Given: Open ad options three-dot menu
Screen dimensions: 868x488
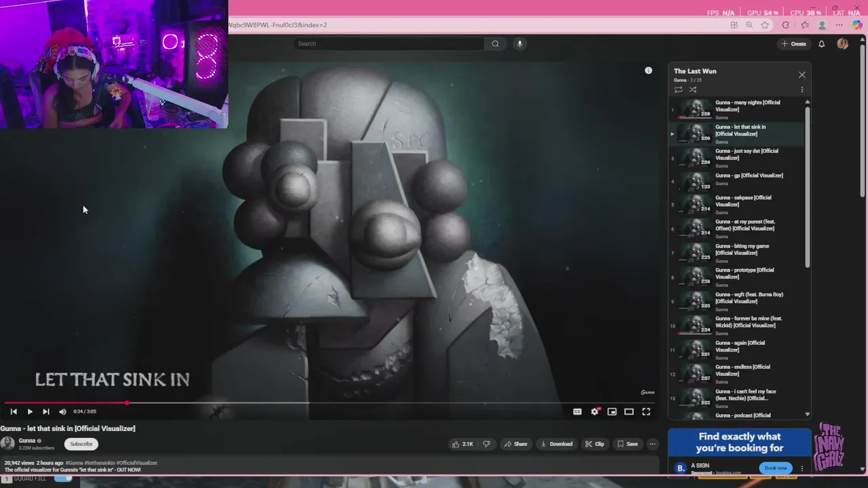Looking at the screenshot, I should coord(802,468).
